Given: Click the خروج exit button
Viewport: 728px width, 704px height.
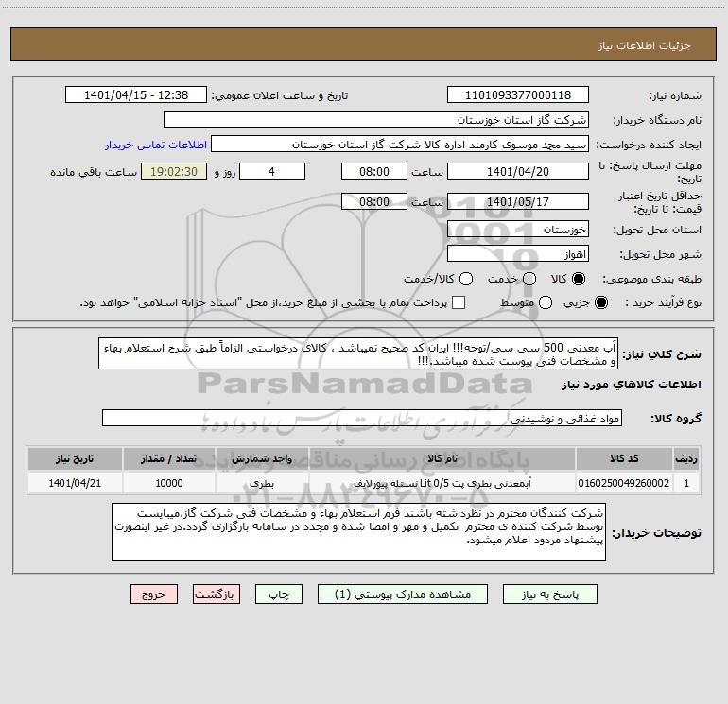Looking at the screenshot, I should pyautogui.click(x=154, y=594).
